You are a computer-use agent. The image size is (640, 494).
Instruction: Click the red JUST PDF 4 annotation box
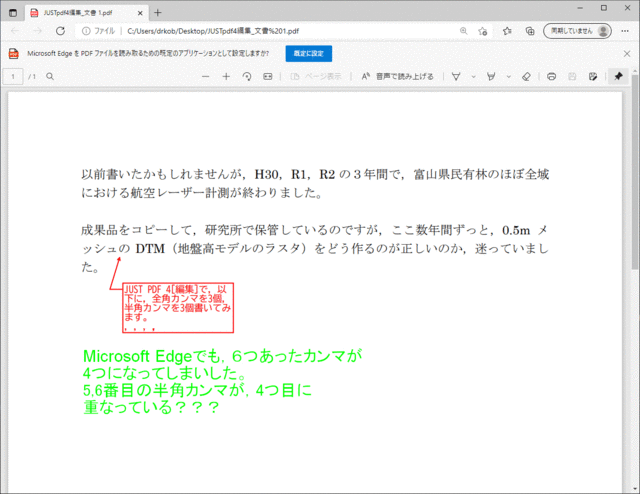tap(178, 308)
